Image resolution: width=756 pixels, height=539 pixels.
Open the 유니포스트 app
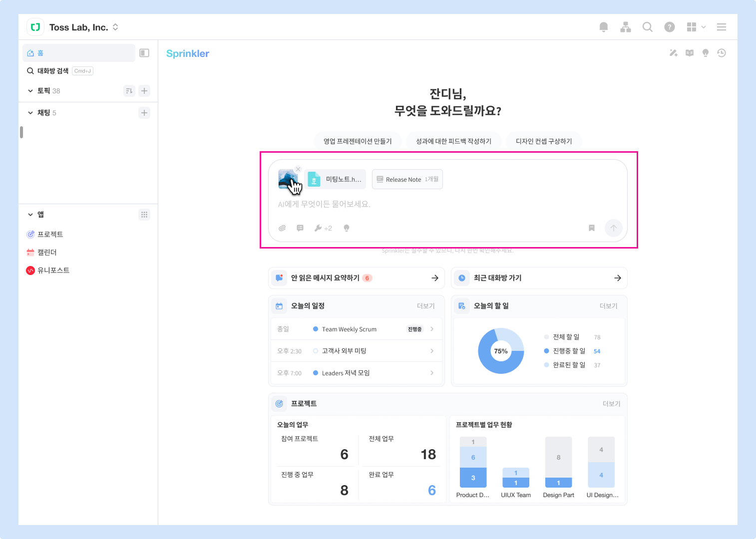coord(48,270)
